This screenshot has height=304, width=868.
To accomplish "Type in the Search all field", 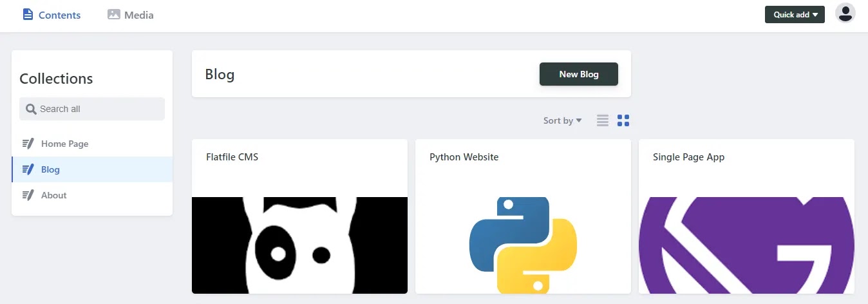I will point(97,109).
